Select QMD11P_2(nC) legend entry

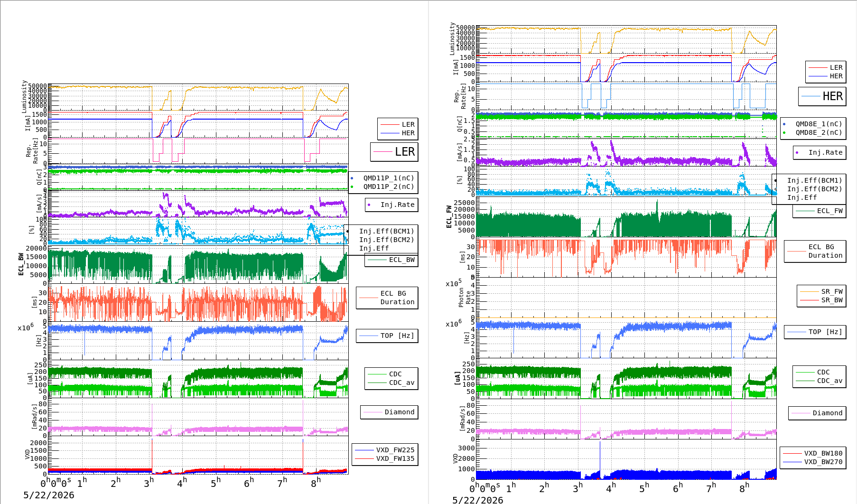(x=389, y=187)
